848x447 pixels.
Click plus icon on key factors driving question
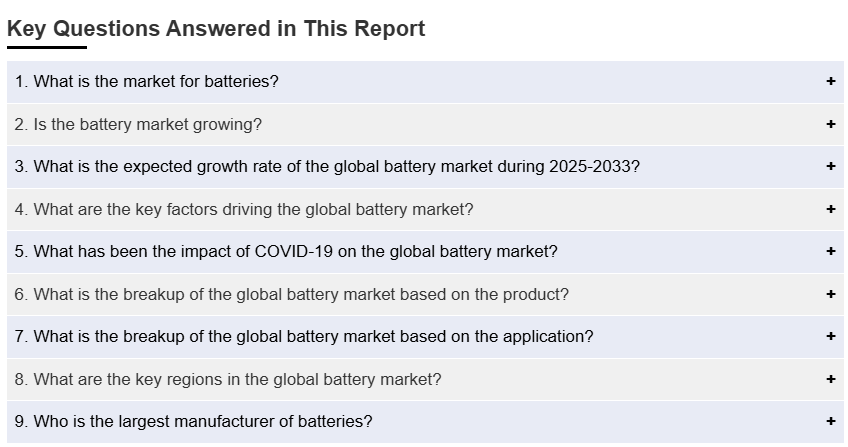click(x=831, y=210)
